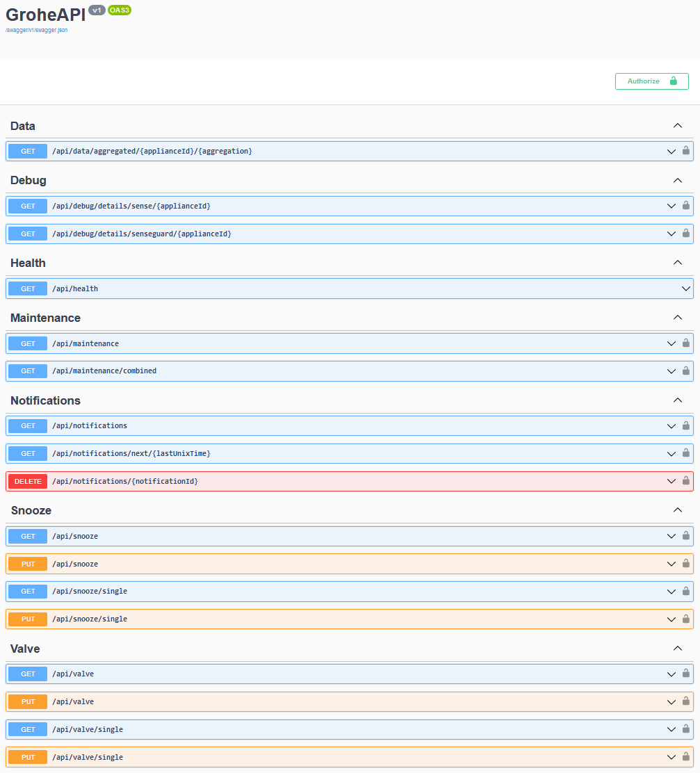700x773 pixels.
Task: Collapse the Debug section
Action: pos(678,181)
